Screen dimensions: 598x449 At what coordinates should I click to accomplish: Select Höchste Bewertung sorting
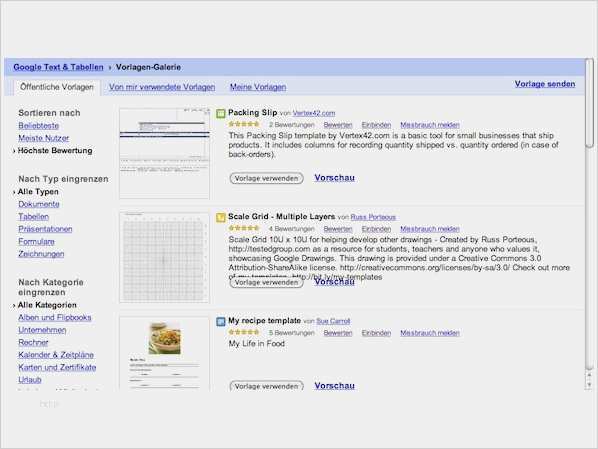55,151
